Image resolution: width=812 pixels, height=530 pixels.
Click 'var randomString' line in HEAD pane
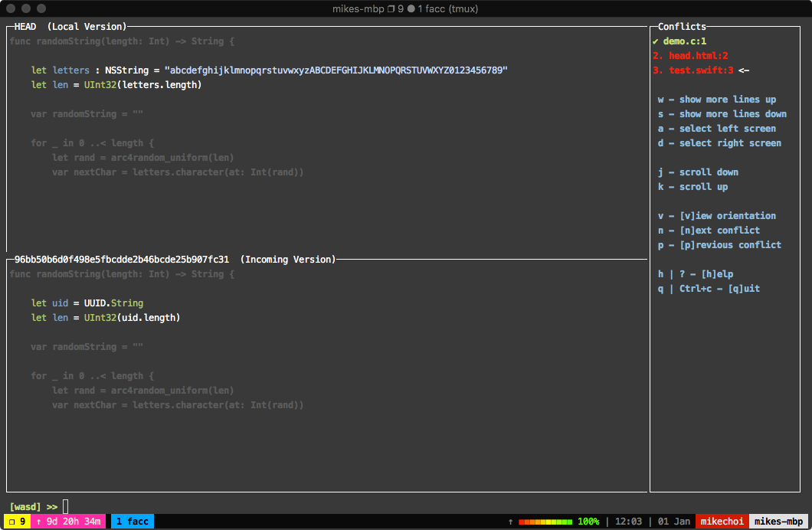click(87, 114)
